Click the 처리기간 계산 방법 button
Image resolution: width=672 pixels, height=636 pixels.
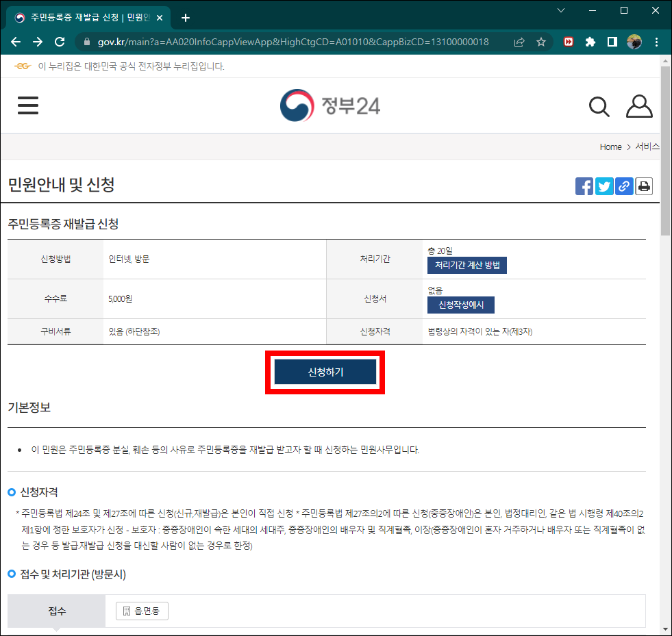tap(467, 265)
